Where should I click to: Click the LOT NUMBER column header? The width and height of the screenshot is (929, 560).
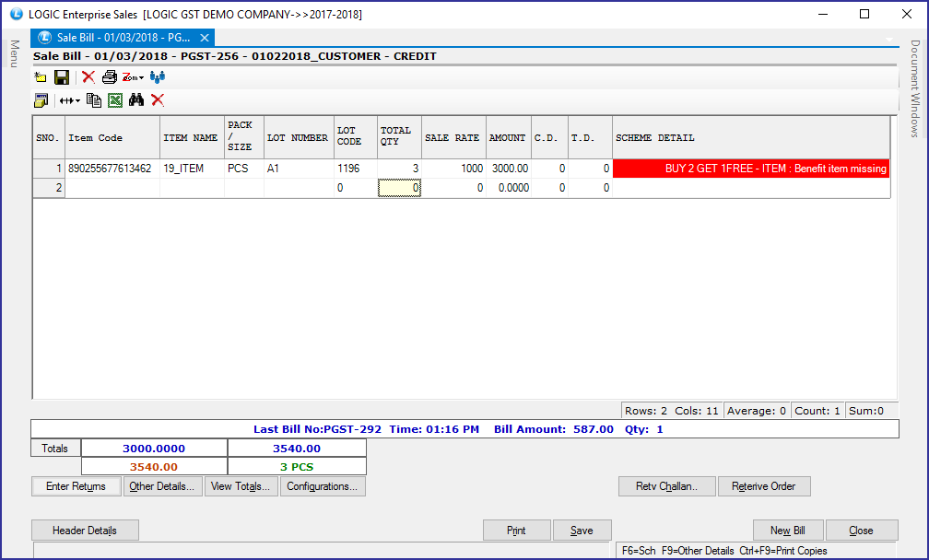click(x=300, y=137)
